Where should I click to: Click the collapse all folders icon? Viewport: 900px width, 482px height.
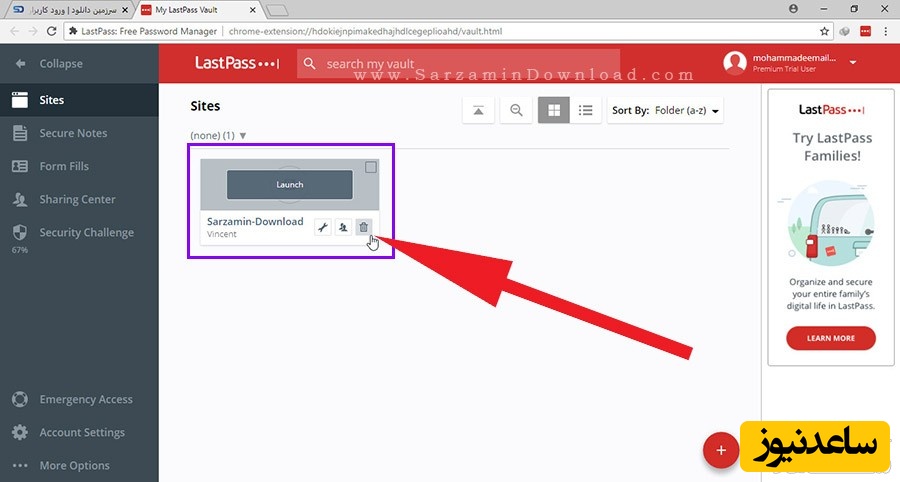(x=478, y=110)
